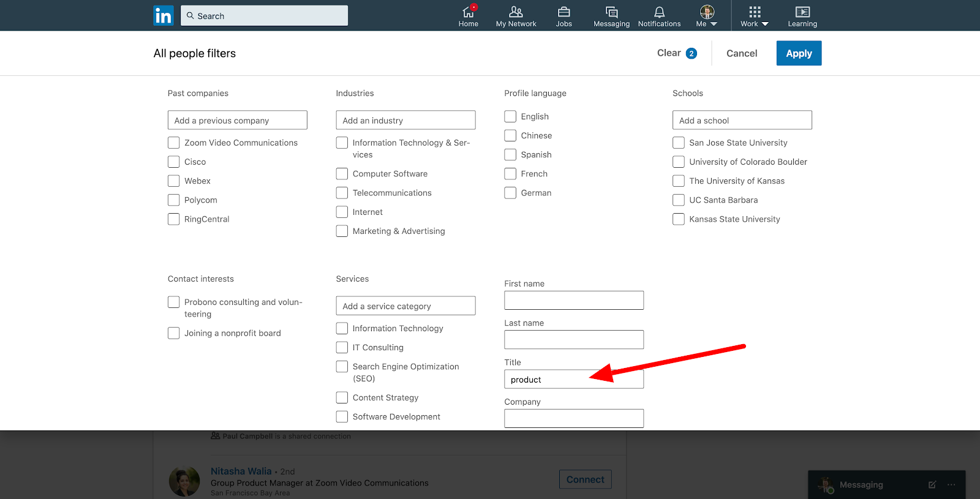The width and height of the screenshot is (980, 499).
Task: Click the First name field
Action: click(x=574, y=300)
